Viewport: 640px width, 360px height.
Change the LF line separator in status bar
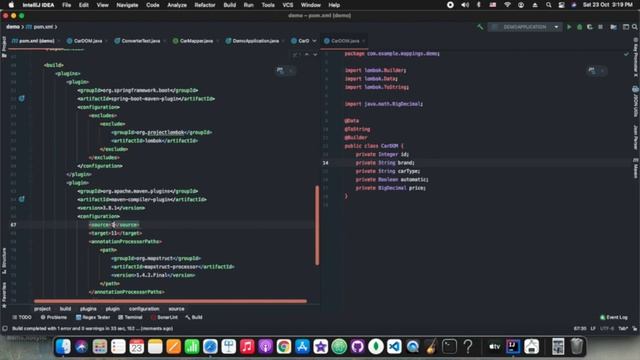593,328
